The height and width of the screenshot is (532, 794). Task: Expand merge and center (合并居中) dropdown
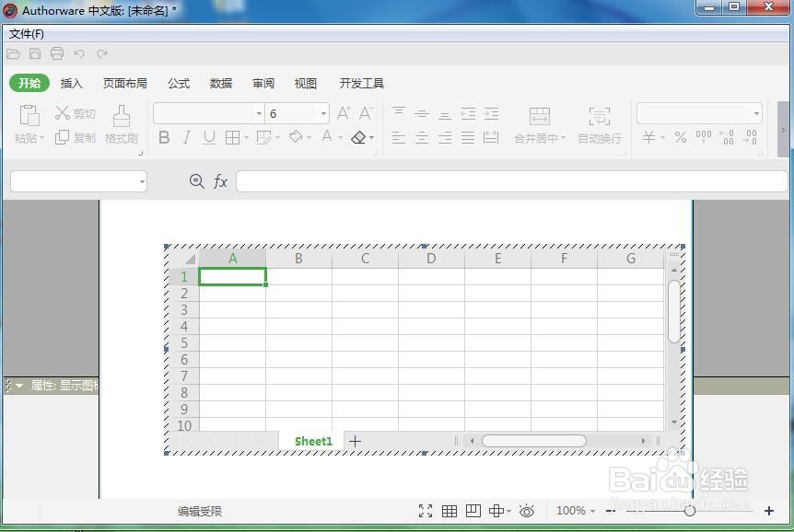tap(563, 138)
